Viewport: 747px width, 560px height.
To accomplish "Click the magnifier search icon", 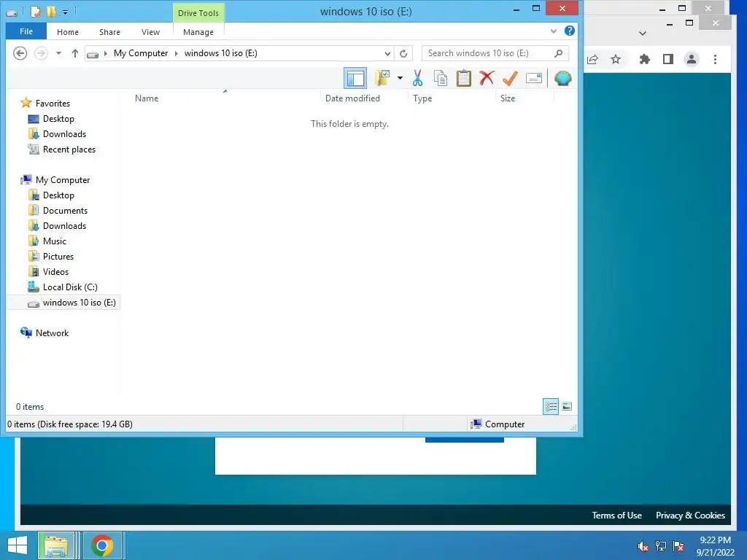I will 558,53.
